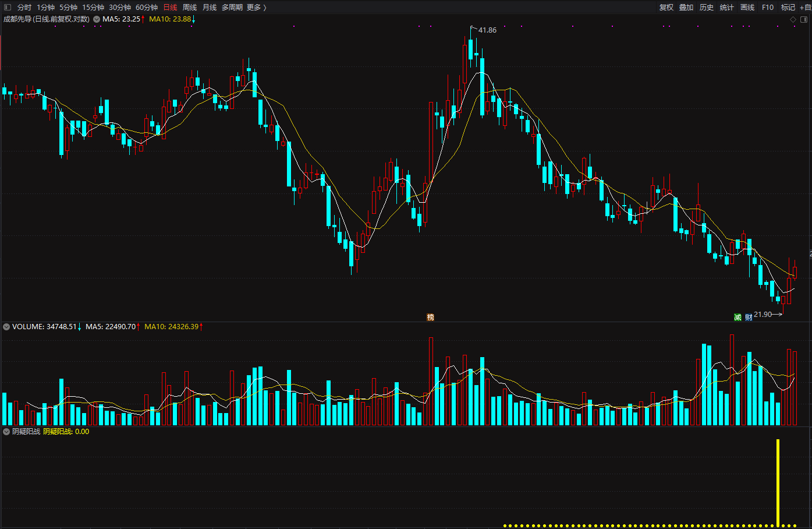Click the volume MA5: 22490.70 label

[x=111, y=327]
